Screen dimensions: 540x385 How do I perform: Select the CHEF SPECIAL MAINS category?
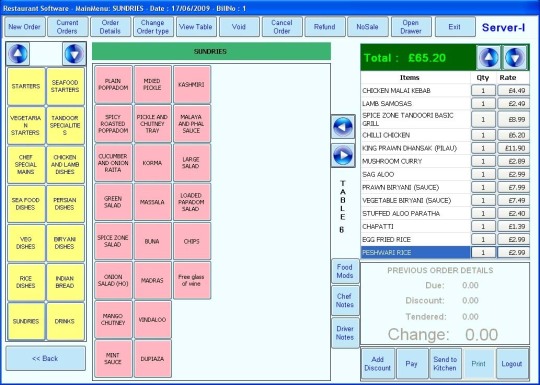point(26,165)
